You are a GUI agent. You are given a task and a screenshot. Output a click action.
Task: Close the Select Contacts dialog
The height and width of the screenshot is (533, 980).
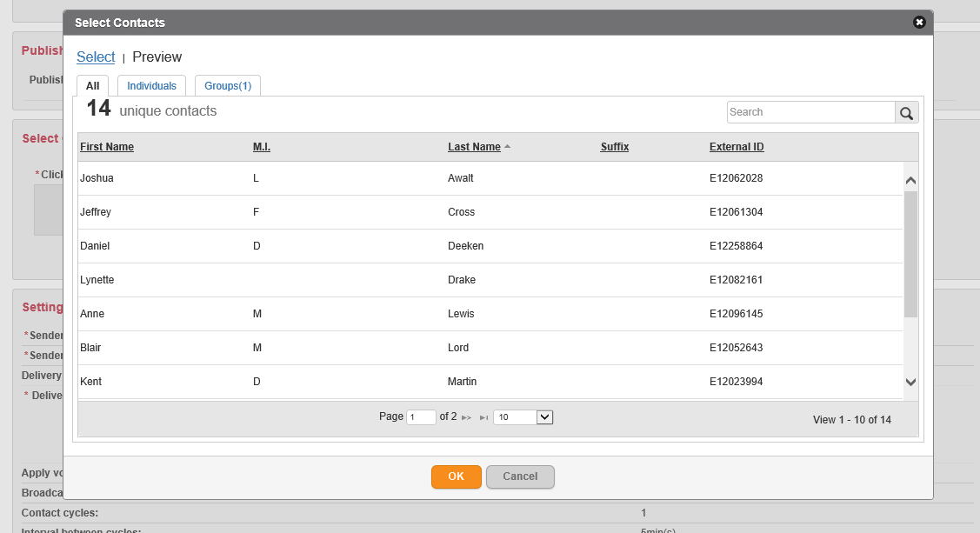coord(919,23)
